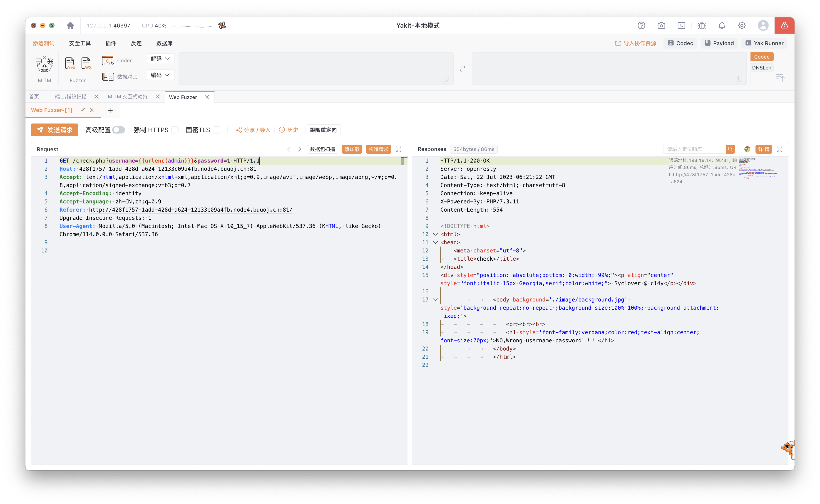Open the 编码 dropdown

160,75
